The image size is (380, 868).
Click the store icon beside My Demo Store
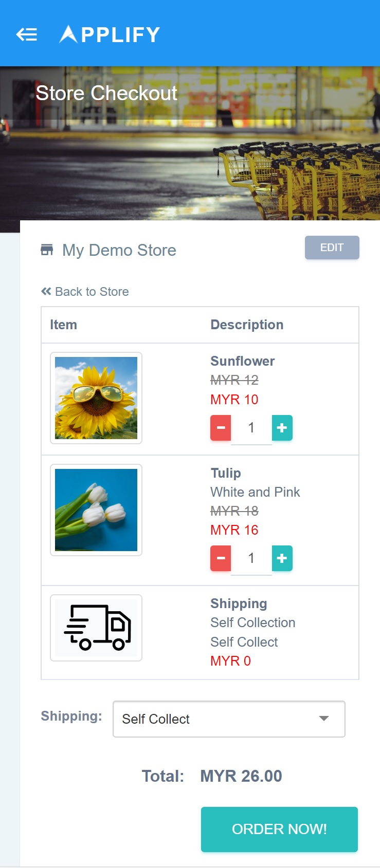47,250
